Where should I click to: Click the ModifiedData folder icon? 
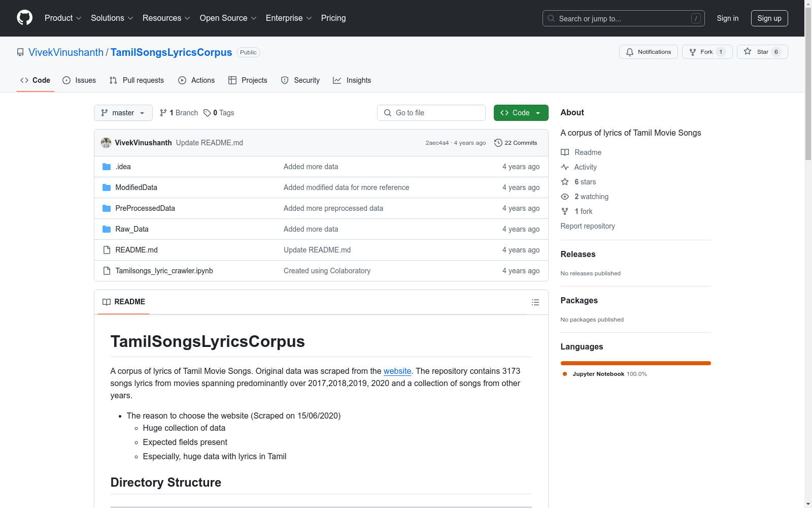click(107, 187)
